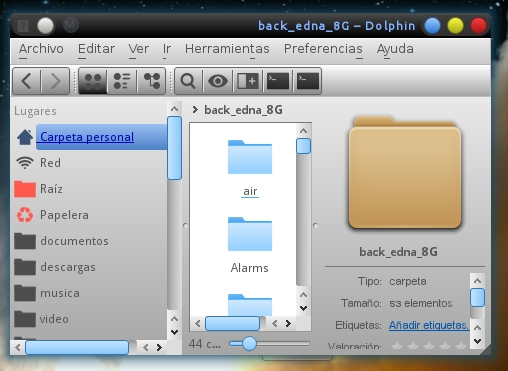Image resolution: width=508 pixels, height=371 pixels.
Task: Switch to Details tree view mode
Action: point(152,81)
